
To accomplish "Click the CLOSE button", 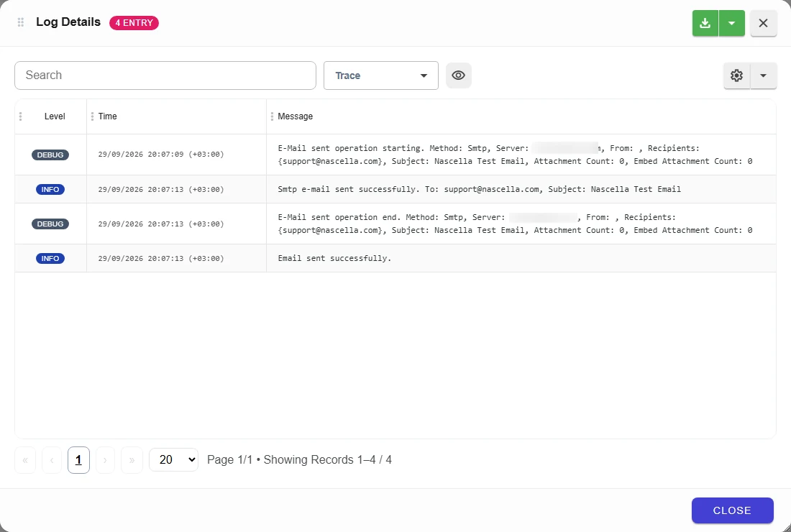I will [x=733, y=510].
